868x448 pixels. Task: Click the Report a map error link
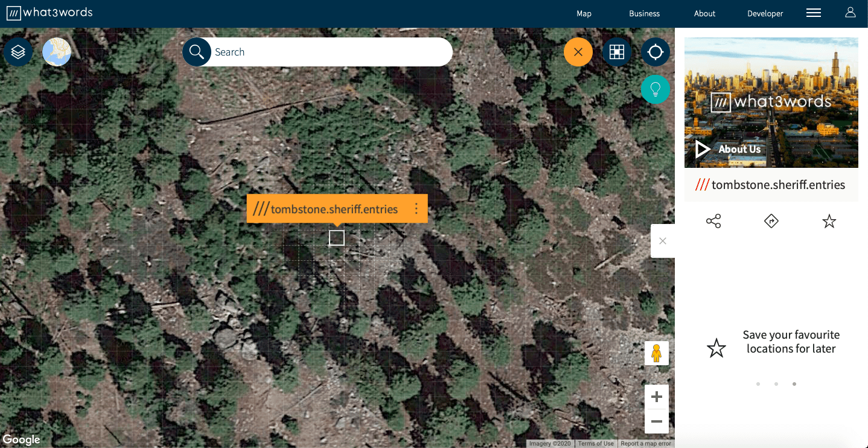(x=646, y=444)
